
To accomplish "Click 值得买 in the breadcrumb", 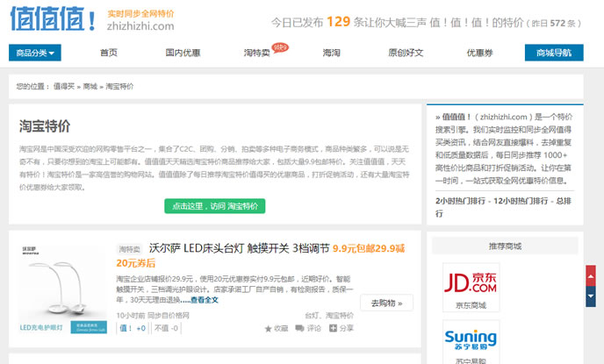I will tap(64, 86).
